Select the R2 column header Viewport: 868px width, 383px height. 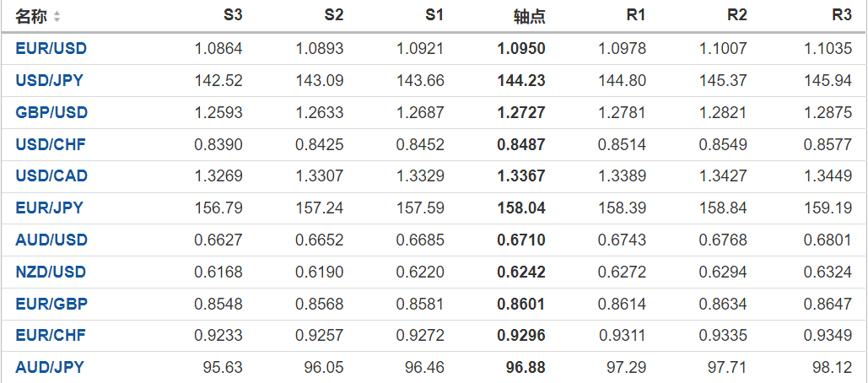pyautogui.click(x=737, y=16)
